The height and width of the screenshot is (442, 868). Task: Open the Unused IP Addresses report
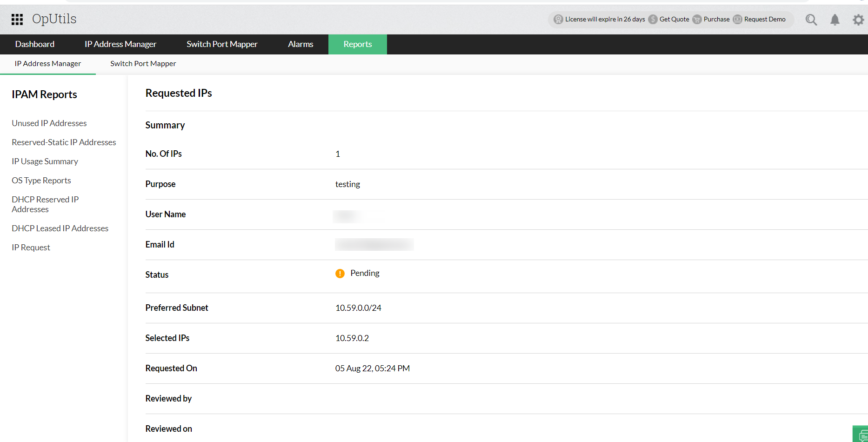click(49, 123)
